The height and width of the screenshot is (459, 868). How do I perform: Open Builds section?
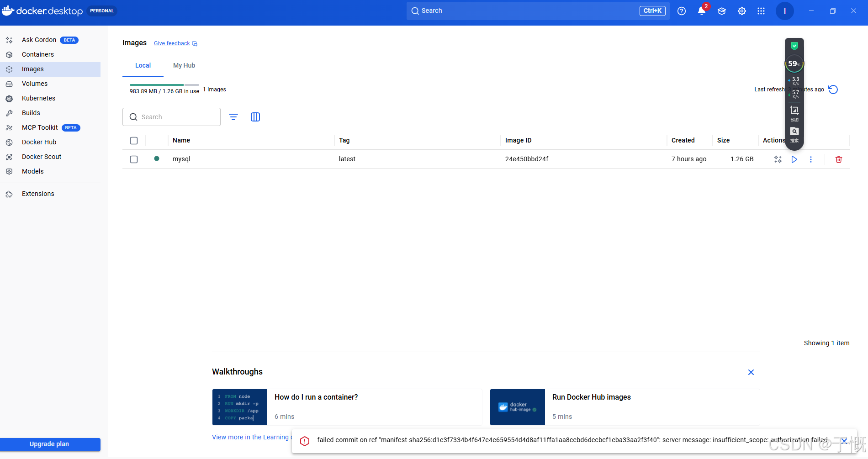(50, 113)
